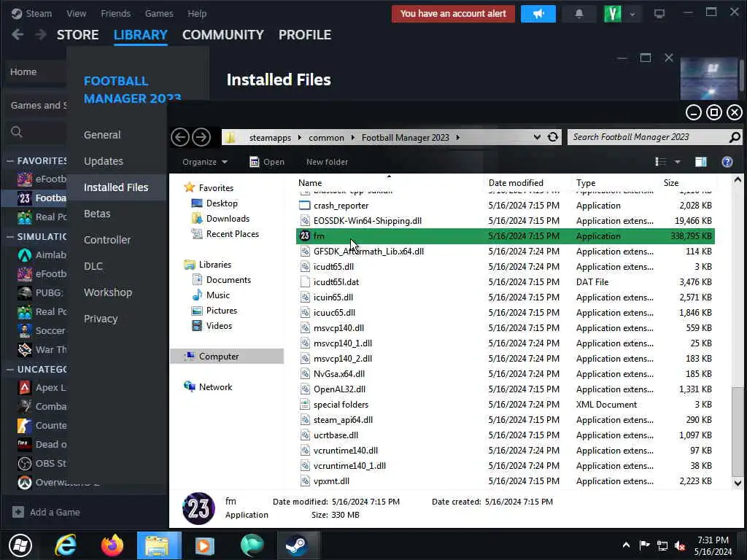The image size is (747, 560).
Task: Open the account dropdown next to avatar
Action: (632, 15)
